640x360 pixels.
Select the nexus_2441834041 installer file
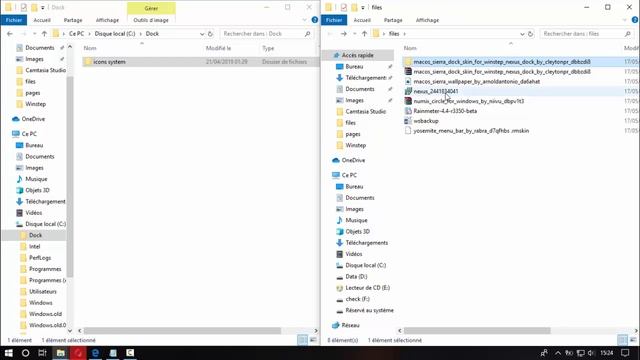click(x=436, y=91)
